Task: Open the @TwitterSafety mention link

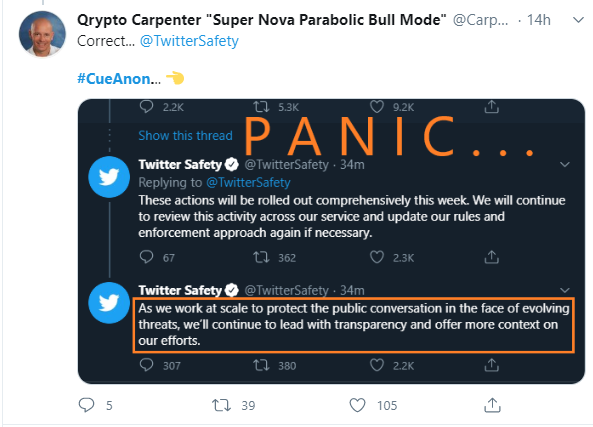Action: pyautogui.click(x=189, y=41)
